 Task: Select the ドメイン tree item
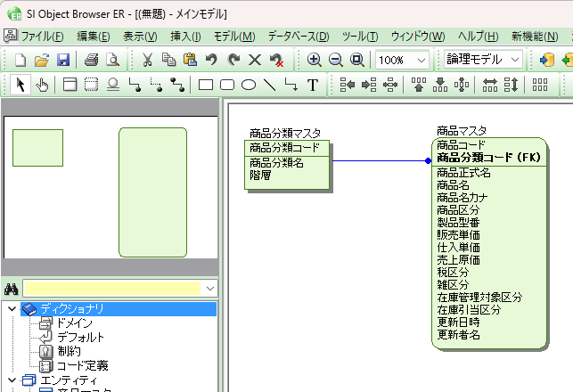click(x=75, y=323)
